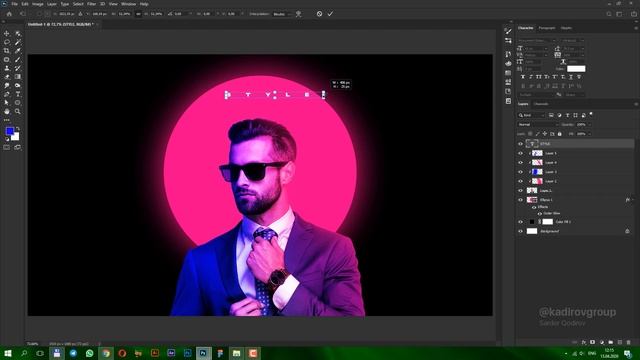Select the Eyedropper tool
640x360 pixels.
click(x=18, y=51)
